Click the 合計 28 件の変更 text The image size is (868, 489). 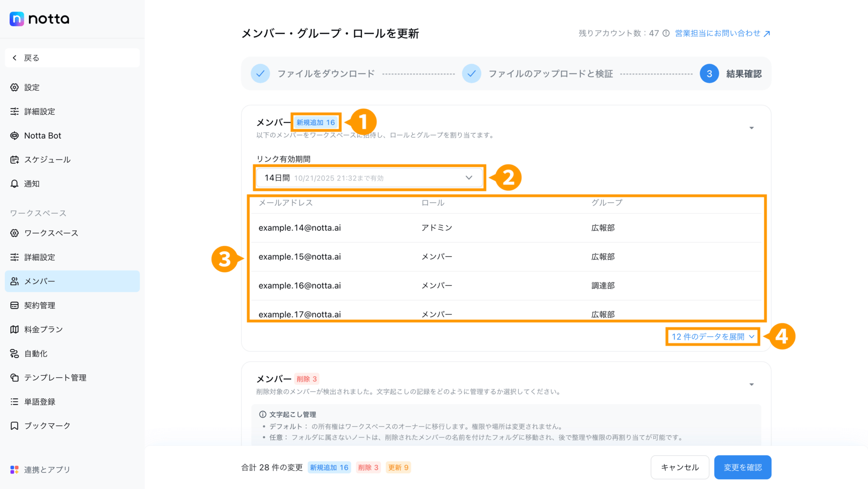pos(272,467)
